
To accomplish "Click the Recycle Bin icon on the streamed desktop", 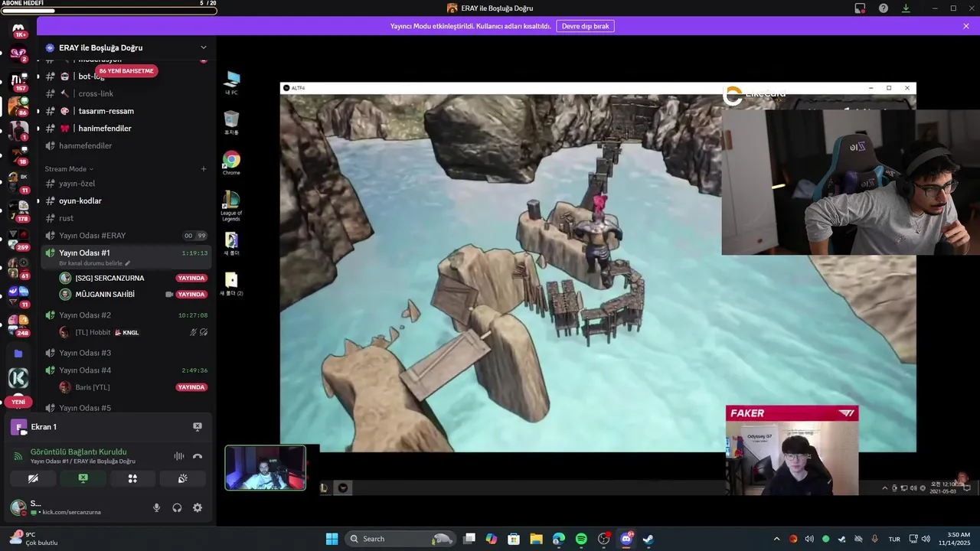I will click(231, 122).
